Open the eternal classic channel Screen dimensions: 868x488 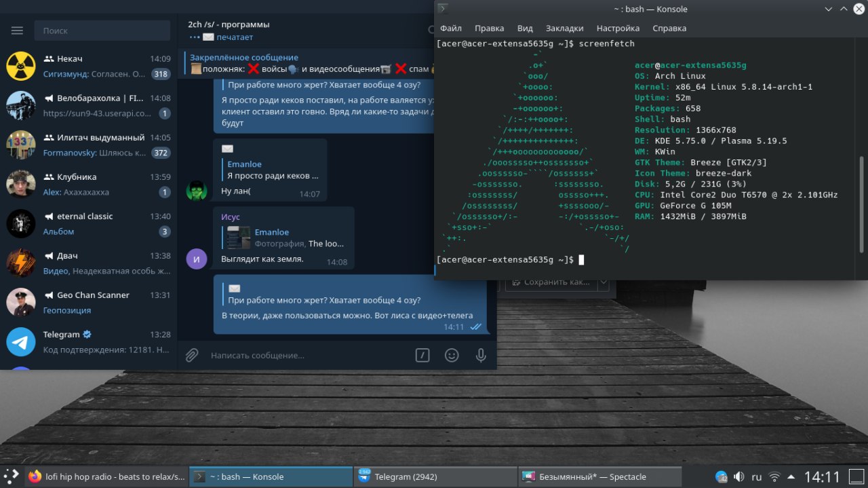[x=88, y=224]
